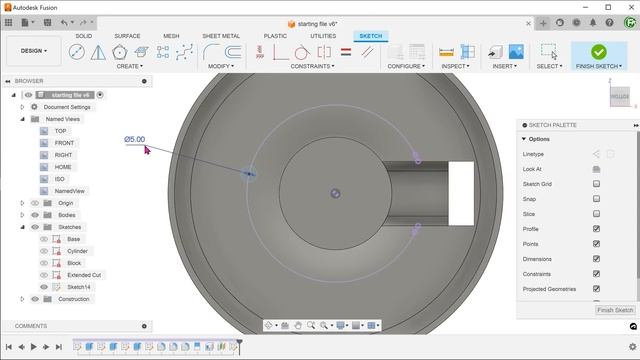Open the Measure tool
The image size is (640, 360).
pyautogui.click(x=446, y=52)
